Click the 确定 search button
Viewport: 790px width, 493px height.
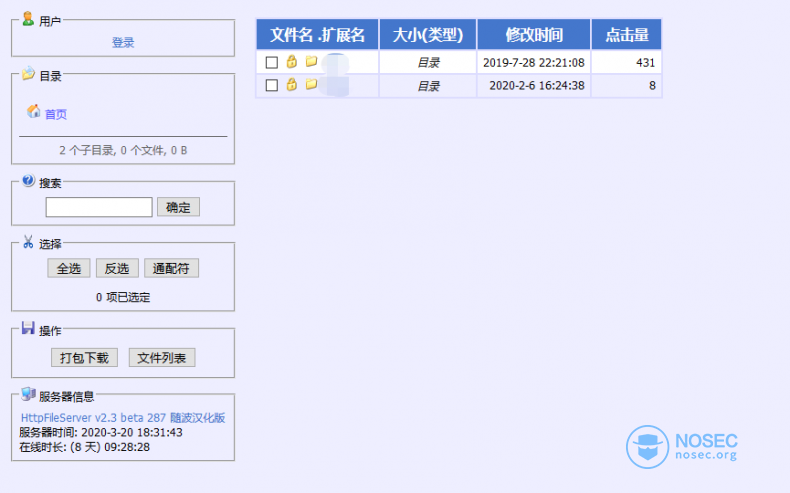[x=178, y=207]
